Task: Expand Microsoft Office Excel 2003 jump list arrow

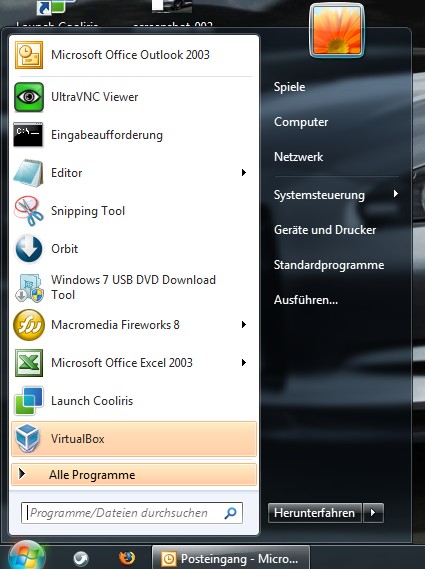Action: click(244, 363)
